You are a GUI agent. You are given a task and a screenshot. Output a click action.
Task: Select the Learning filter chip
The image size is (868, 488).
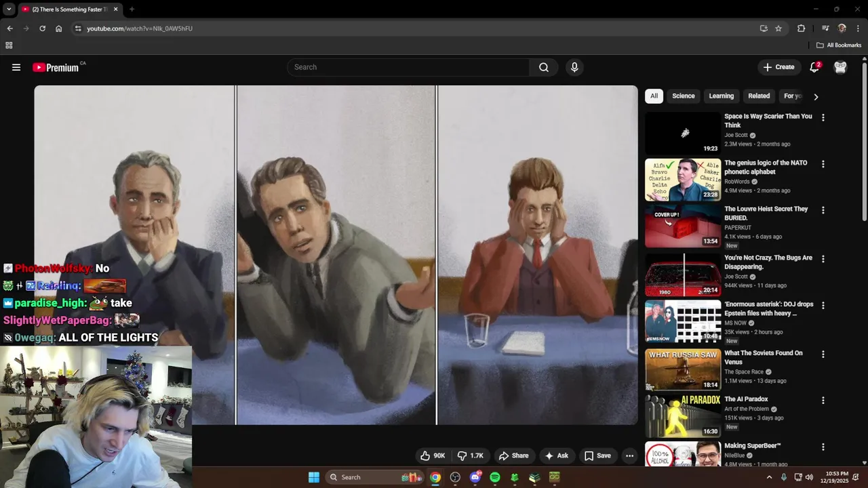(722, 96)
